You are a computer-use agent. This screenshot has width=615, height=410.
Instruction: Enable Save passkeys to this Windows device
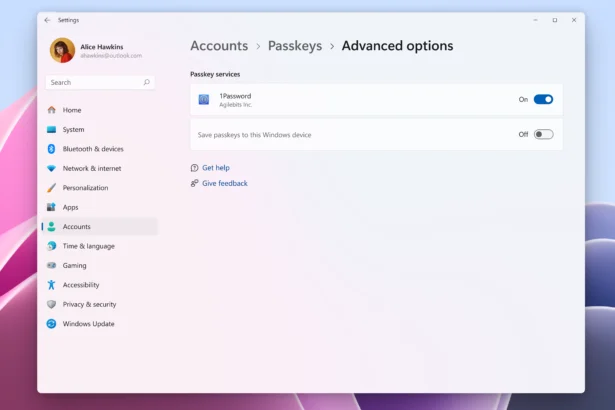tap(543, 135)
